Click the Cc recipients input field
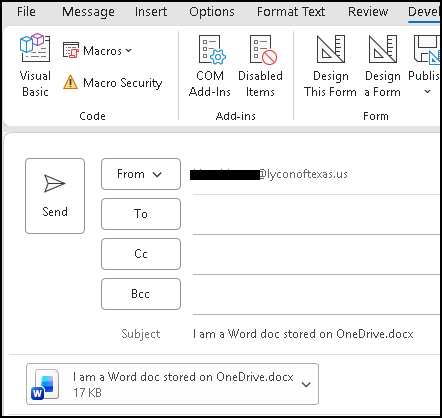Image resolution: width=442 pixels, height=418 pixels. [316, 255]
